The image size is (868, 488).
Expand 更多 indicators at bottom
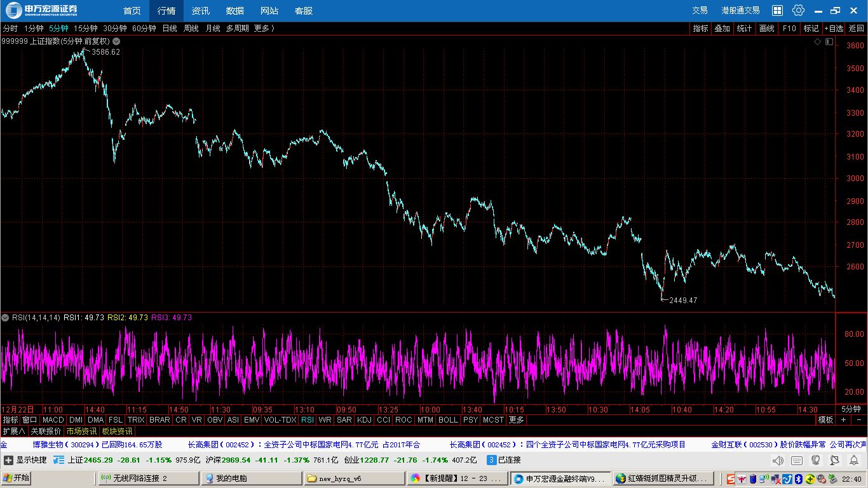pyautogui.click(x=517, y=420)
